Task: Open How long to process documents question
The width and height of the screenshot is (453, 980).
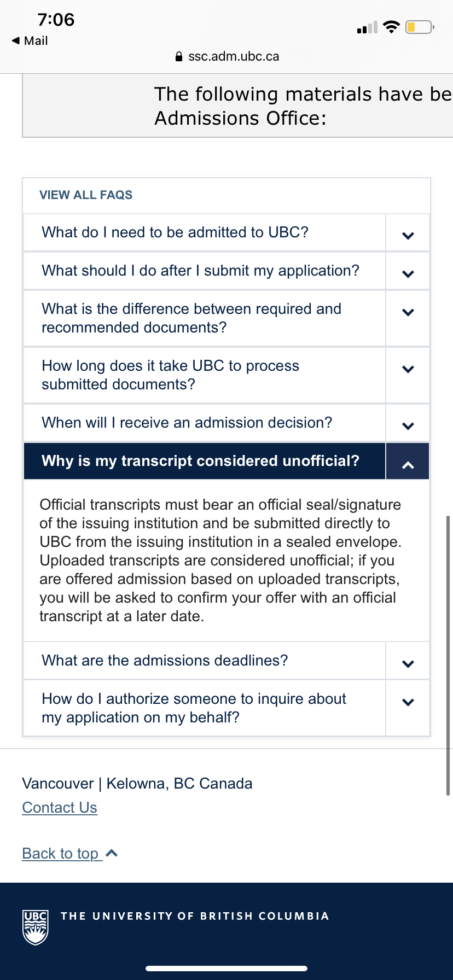Action: 205,375
